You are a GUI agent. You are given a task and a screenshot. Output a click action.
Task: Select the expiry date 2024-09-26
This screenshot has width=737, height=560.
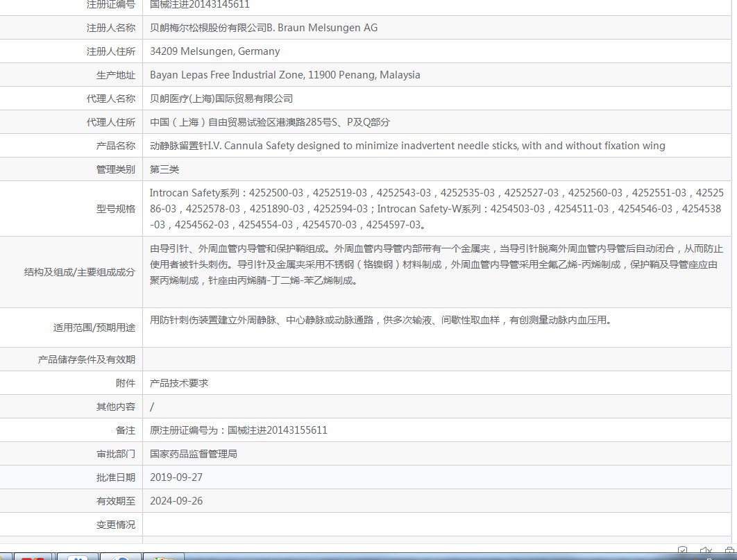click(x=176, y=501)
